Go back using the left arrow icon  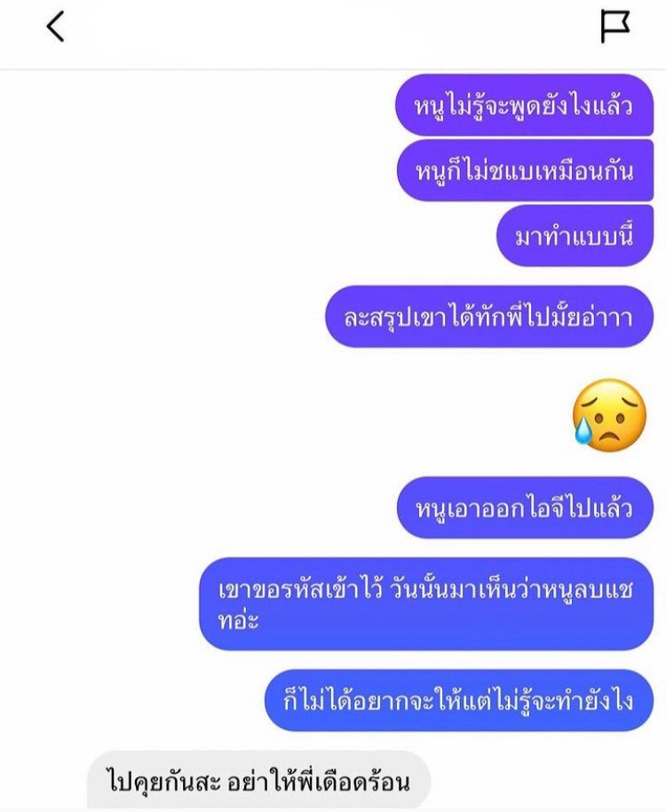pos(55,27)
